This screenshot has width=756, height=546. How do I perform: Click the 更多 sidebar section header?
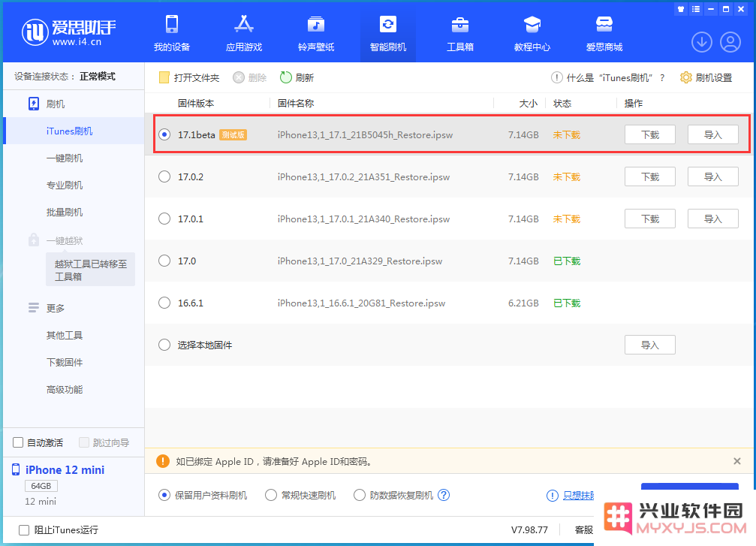click(47, 308)
